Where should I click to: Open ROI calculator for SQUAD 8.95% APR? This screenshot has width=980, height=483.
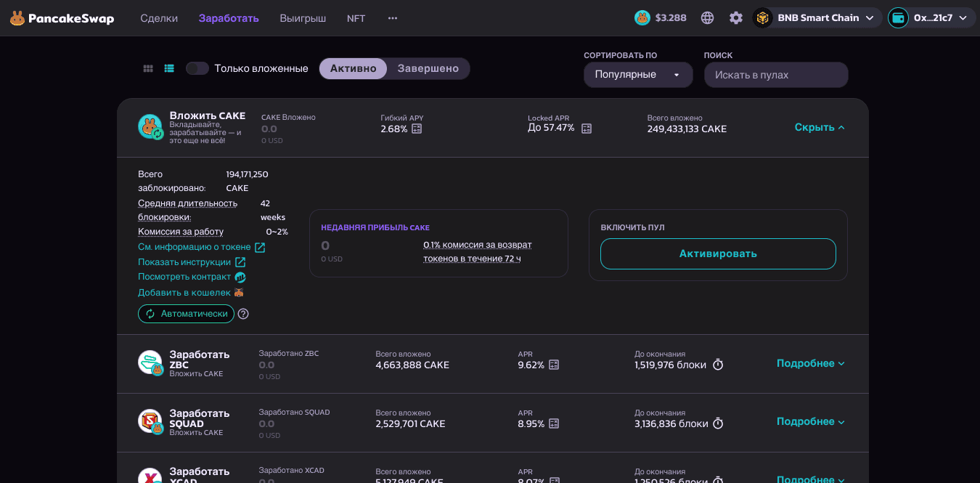tap(554, 423)
